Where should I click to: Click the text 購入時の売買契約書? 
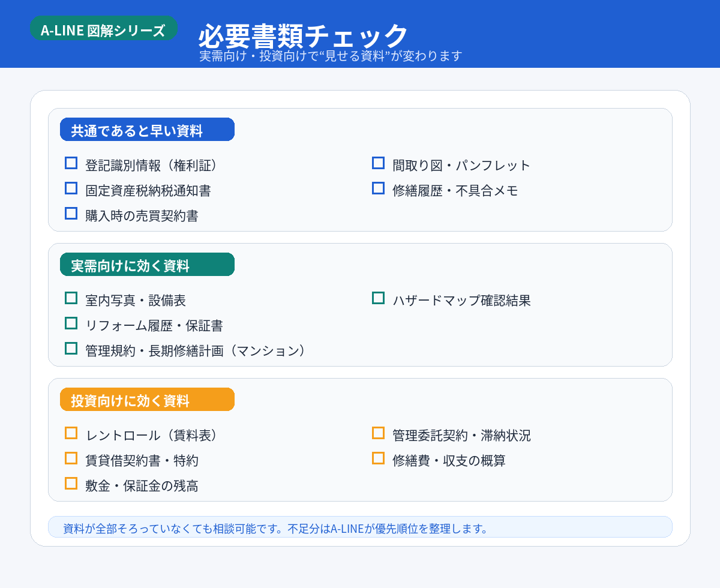coord(142,216)
